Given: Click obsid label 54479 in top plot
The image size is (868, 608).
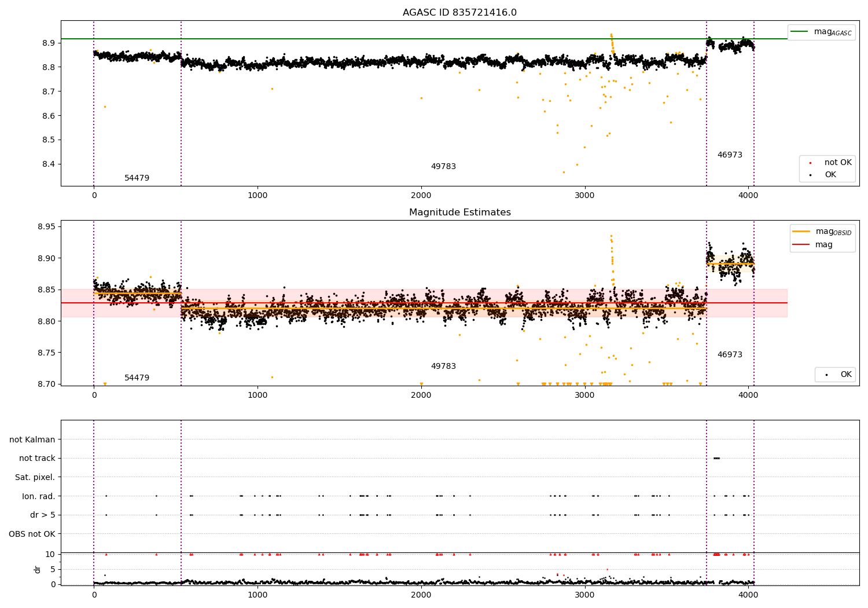Looking at the screenshot, I should coord(137,178).
